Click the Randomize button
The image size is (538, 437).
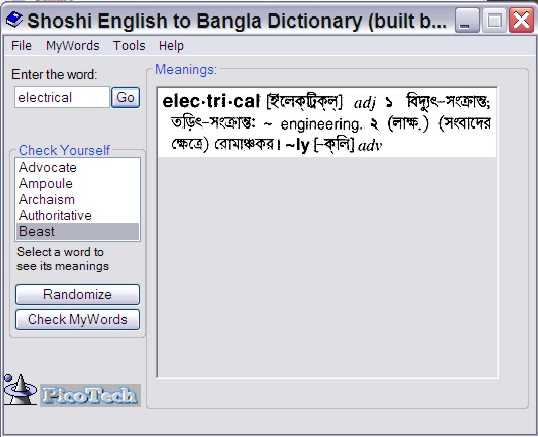coord(77,294)
